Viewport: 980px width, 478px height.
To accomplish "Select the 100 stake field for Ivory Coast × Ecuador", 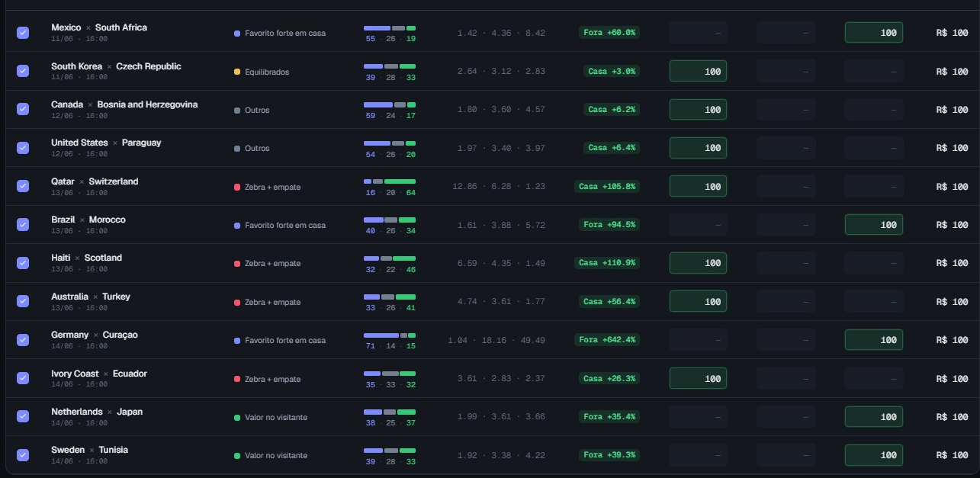I will [698, 378].
